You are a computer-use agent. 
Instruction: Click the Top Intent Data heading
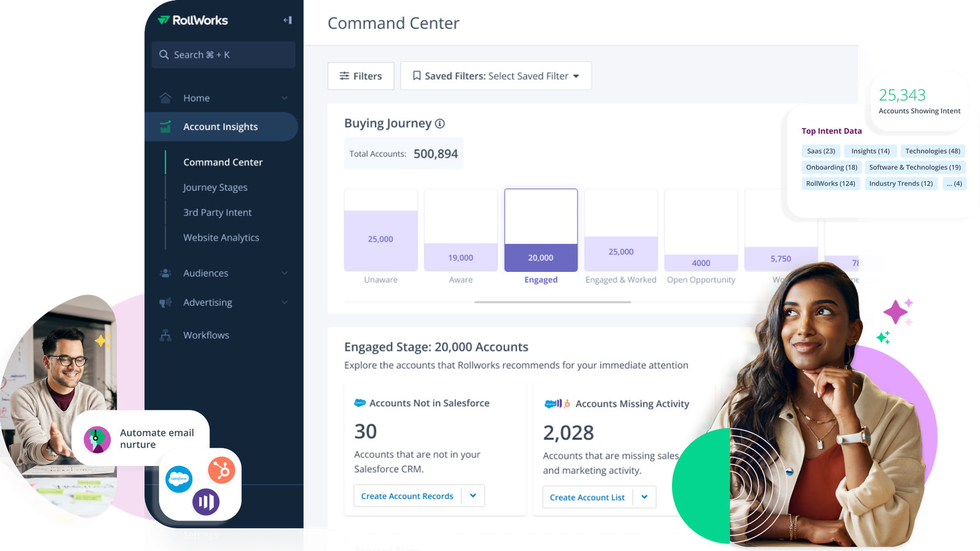[832, 131]
